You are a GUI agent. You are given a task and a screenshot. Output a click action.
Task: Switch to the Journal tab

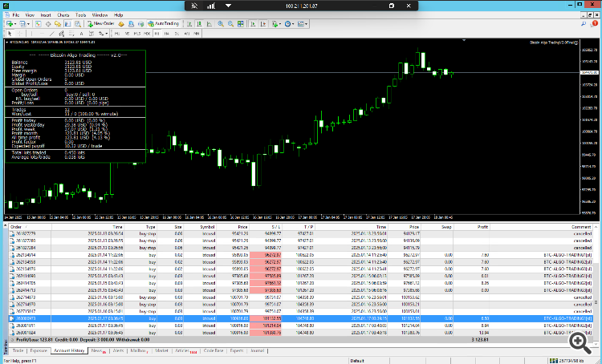coord(257,350)
